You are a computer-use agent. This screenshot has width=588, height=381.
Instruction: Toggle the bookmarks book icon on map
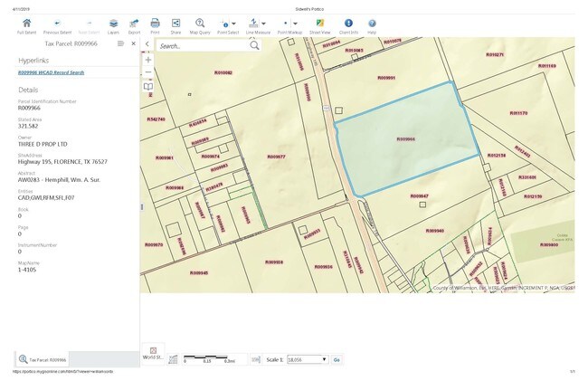click(x=148, y=87)
